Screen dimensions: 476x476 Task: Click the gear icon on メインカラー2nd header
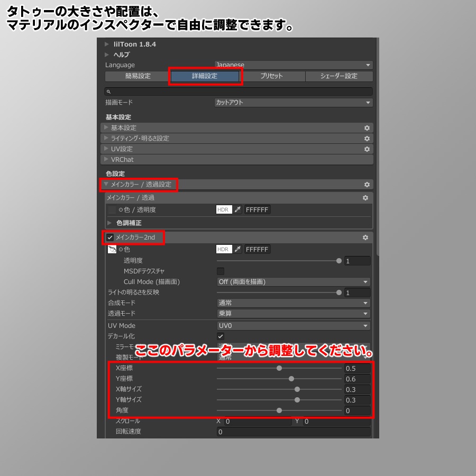(x=365, y=237)
